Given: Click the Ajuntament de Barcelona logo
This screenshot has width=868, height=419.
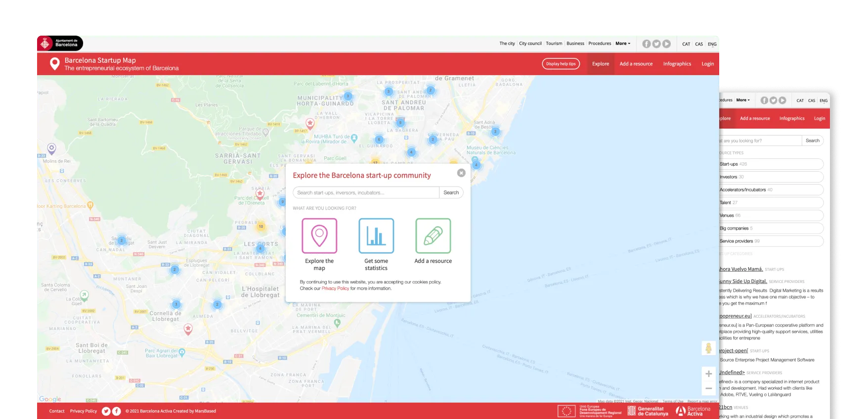Looking at the screenshot, I should (x=60, y=44).
